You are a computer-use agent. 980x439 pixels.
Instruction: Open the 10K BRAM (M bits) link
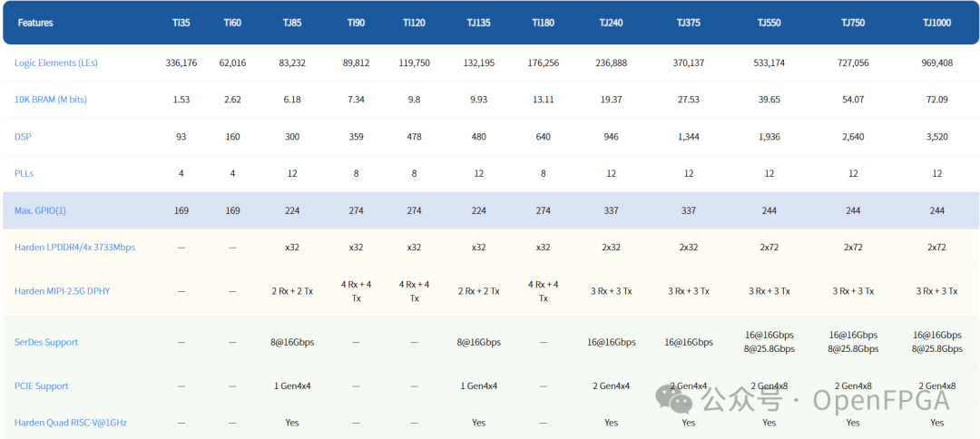coord(51,100)
